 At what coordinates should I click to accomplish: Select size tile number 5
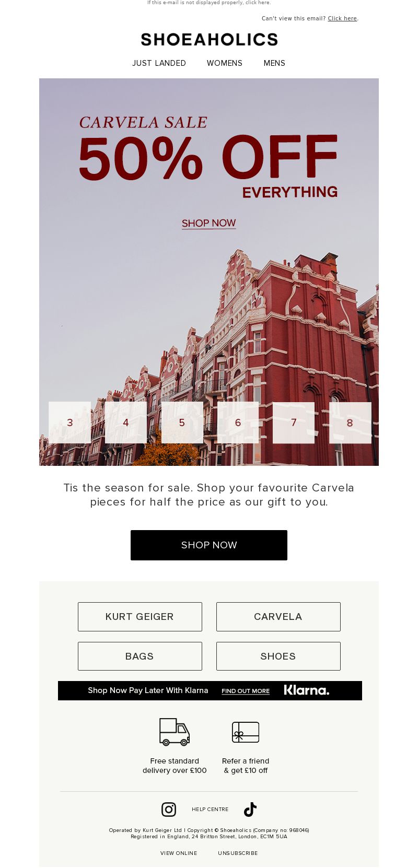182,423
